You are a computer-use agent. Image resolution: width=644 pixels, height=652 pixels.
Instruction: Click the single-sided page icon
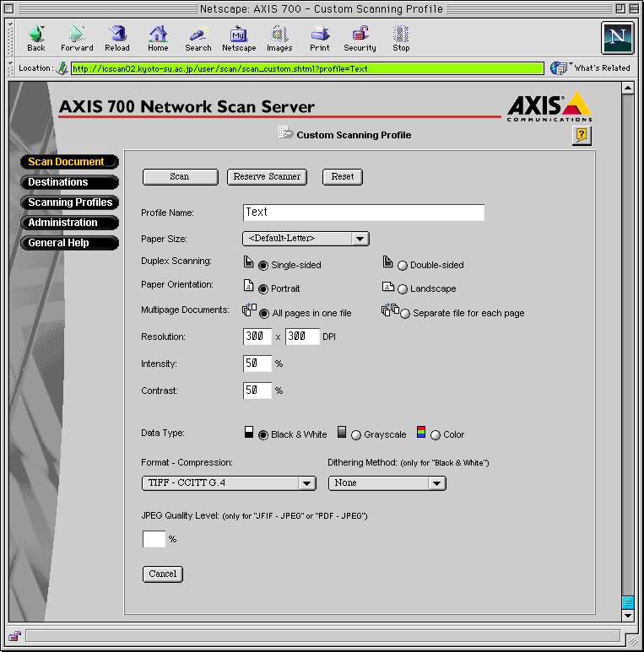(248, 262)
